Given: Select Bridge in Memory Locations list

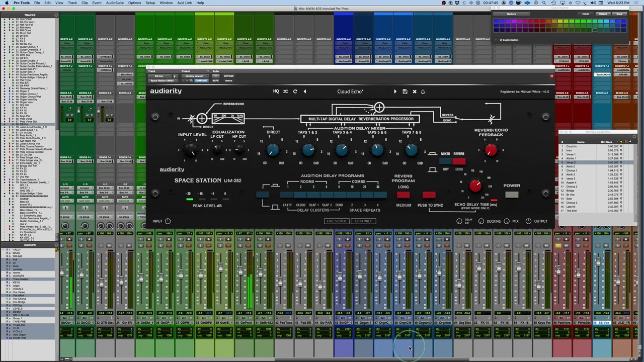Looking at the screenshot, I should tap(597, 191).
